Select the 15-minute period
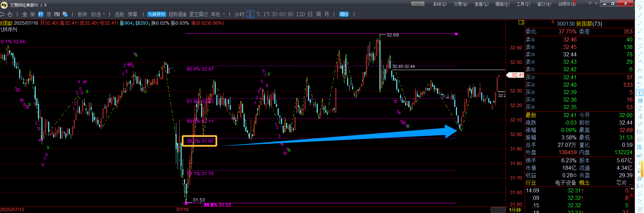 click(266, 14)
